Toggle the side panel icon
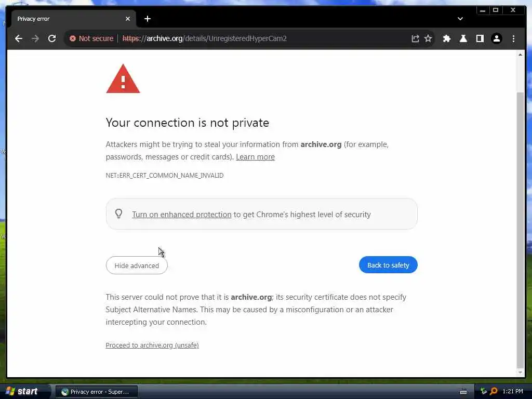 (480, 38)
